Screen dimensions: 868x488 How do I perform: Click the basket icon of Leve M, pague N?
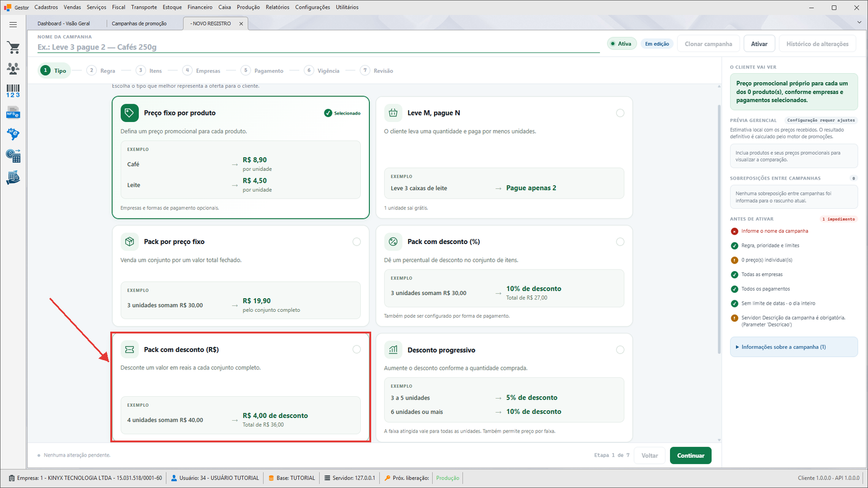pos(393,113)
